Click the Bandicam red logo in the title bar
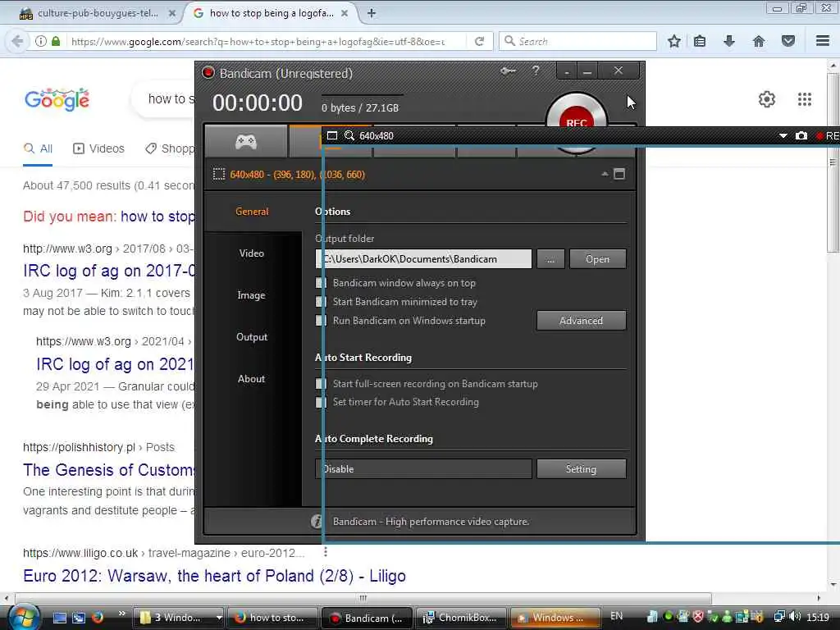840x630 pixels. point(208,72)
